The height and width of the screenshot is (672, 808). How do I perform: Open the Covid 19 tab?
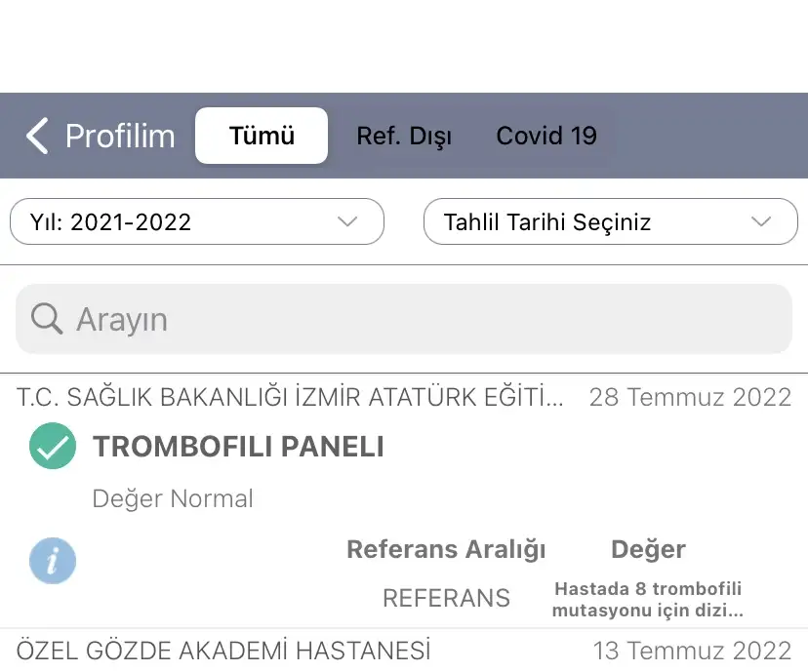tap(546, 136)
